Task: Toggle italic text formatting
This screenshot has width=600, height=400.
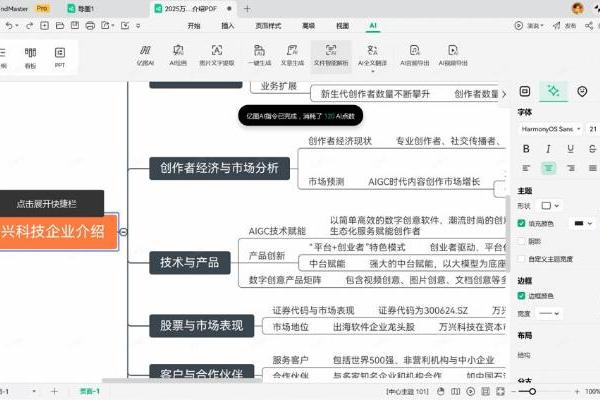Action: tap(548, 149)
